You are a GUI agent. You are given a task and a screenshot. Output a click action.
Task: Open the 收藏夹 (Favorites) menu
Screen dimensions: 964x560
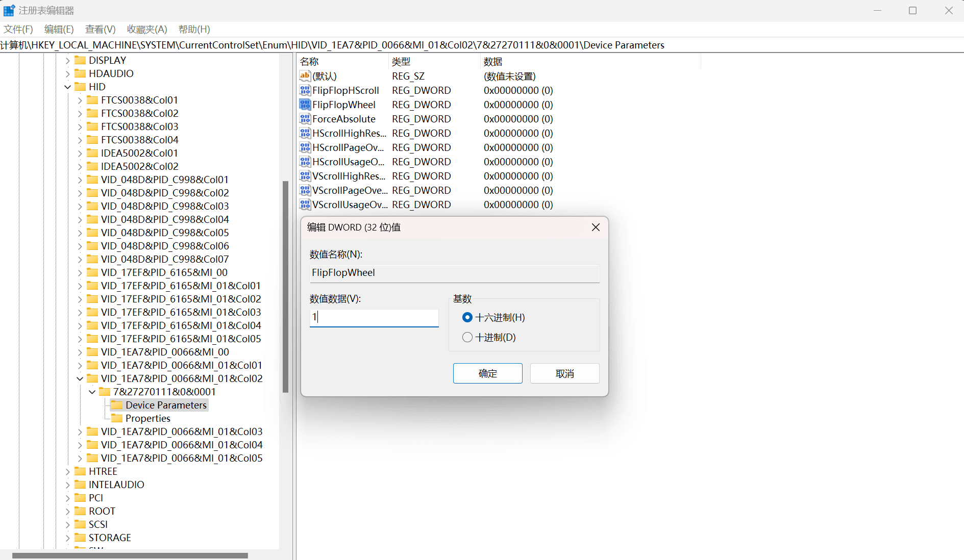(x=147, y=29)
